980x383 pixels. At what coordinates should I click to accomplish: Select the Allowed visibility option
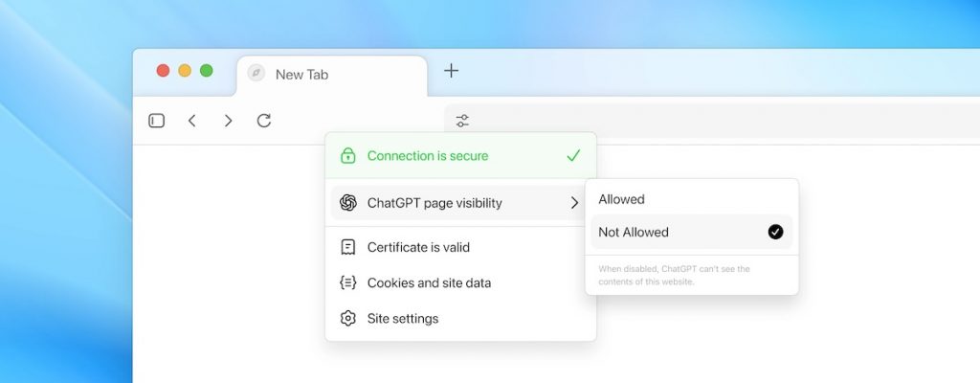coord(622,199)
